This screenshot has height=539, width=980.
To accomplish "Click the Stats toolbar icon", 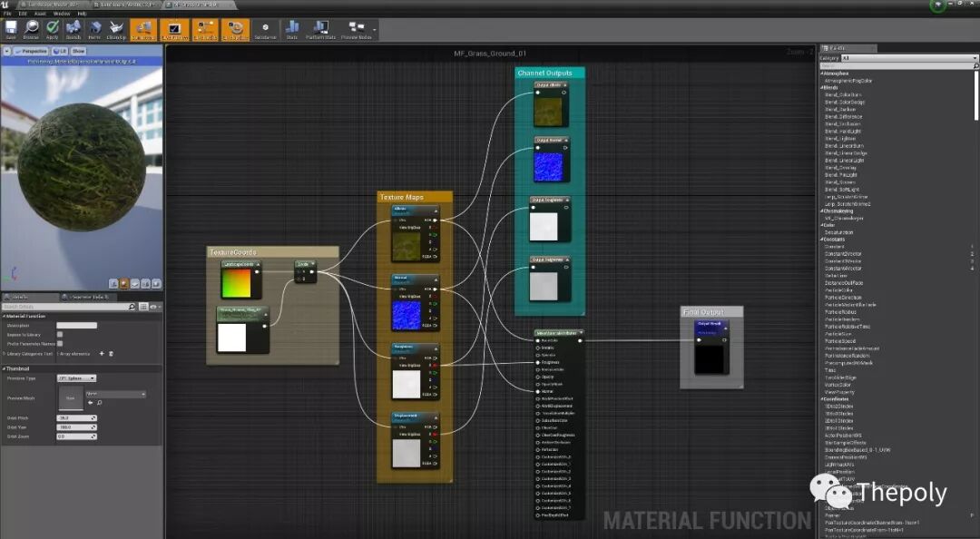I will 292,29.
